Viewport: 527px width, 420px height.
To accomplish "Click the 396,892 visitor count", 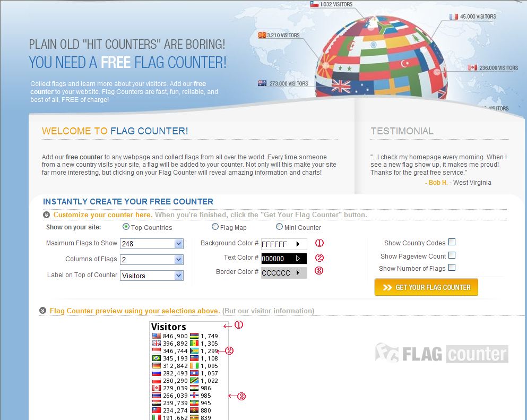I will click(x=175, y=344).
